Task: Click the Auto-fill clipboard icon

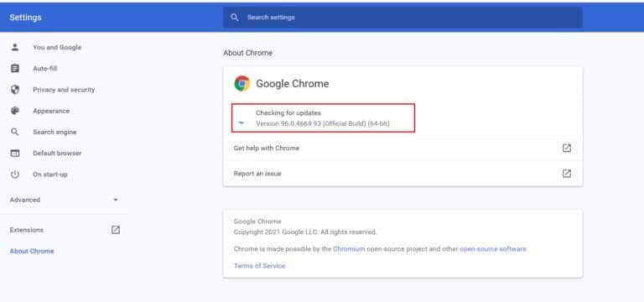Action: click(x=15, y=68)
